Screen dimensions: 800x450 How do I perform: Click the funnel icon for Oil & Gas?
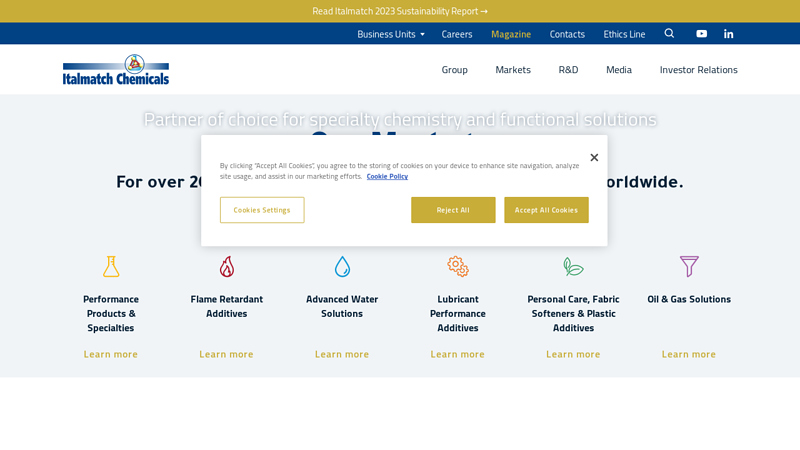689,266
